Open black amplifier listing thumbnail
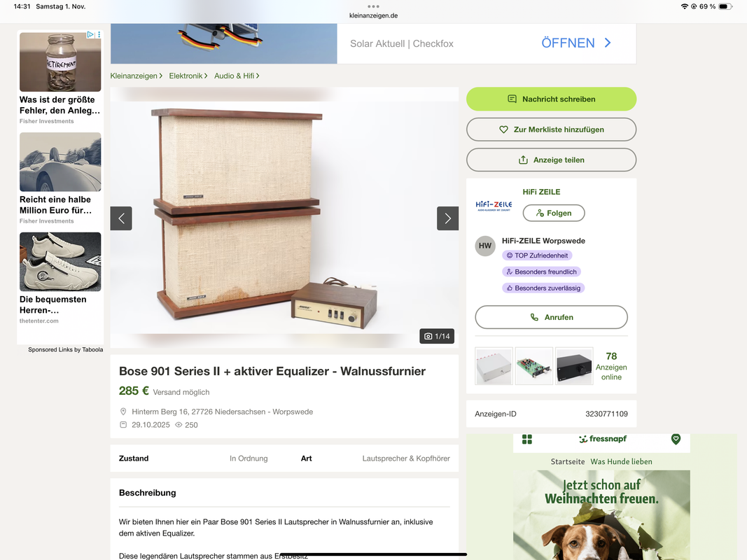 [574, 366]
